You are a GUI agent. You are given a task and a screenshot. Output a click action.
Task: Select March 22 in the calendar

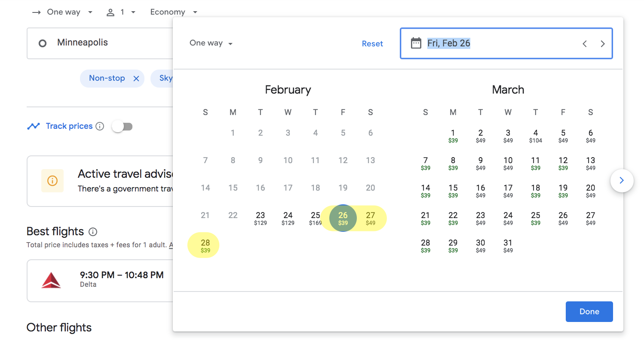click(453, 218)
